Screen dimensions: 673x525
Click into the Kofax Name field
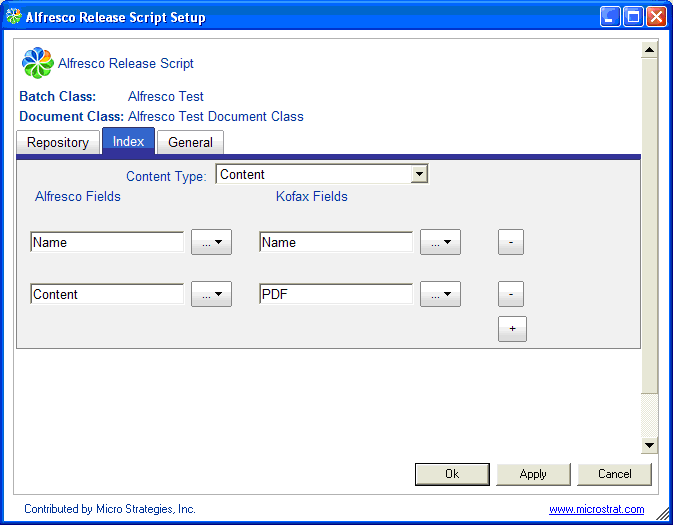pyautogui.click(x=336, y=242)
